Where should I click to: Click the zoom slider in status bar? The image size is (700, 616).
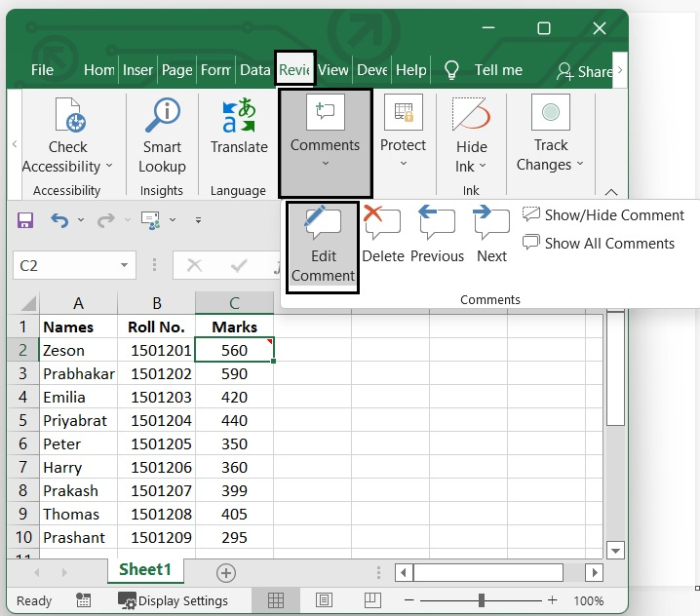[x=482, y=600]
